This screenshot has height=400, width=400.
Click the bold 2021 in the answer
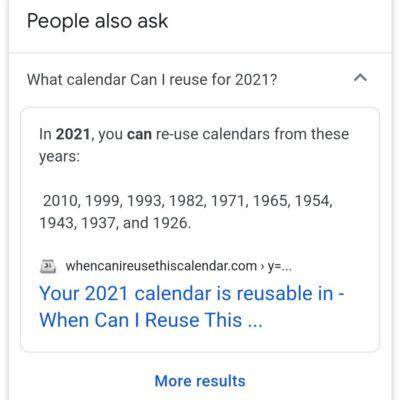click(73, 134)
